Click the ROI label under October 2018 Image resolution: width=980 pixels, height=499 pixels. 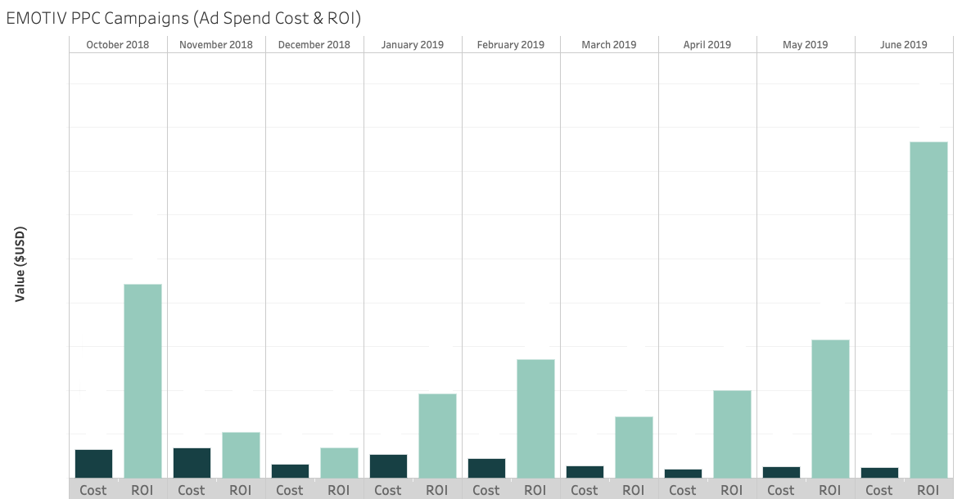pyautogui.click(x=142, y=490)
